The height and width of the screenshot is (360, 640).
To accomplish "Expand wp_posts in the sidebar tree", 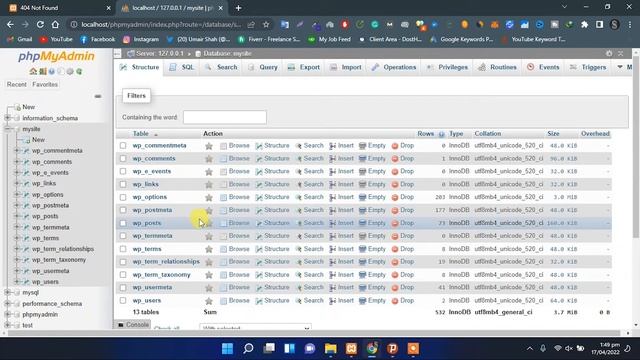I will pos(17,216).
